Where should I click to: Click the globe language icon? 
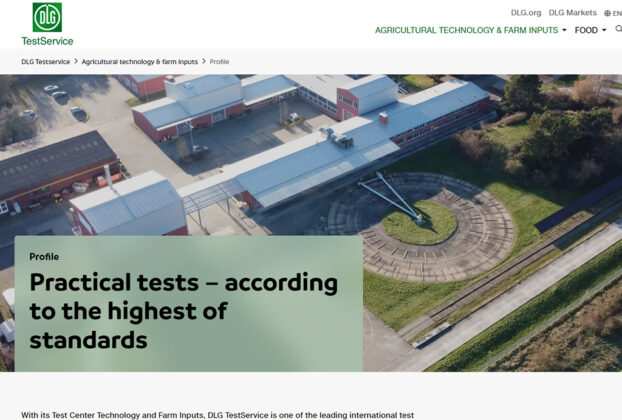pos(607,14)
